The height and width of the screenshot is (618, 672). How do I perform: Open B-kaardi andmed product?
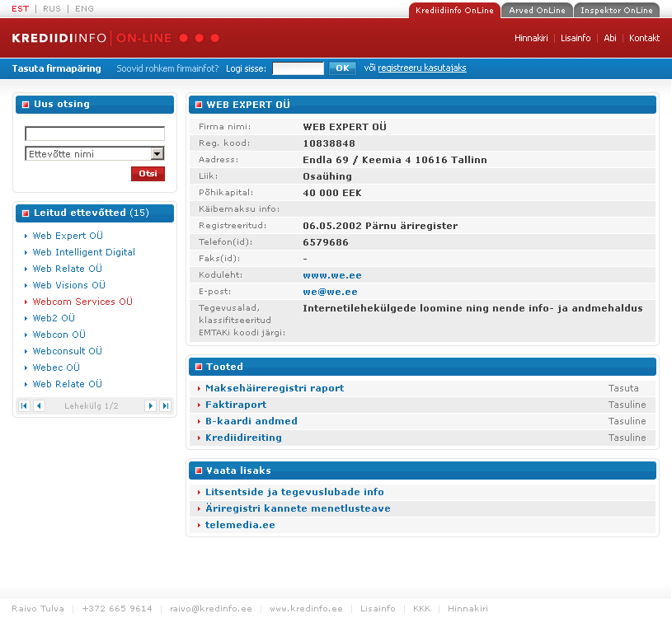(x=251, y=421)
